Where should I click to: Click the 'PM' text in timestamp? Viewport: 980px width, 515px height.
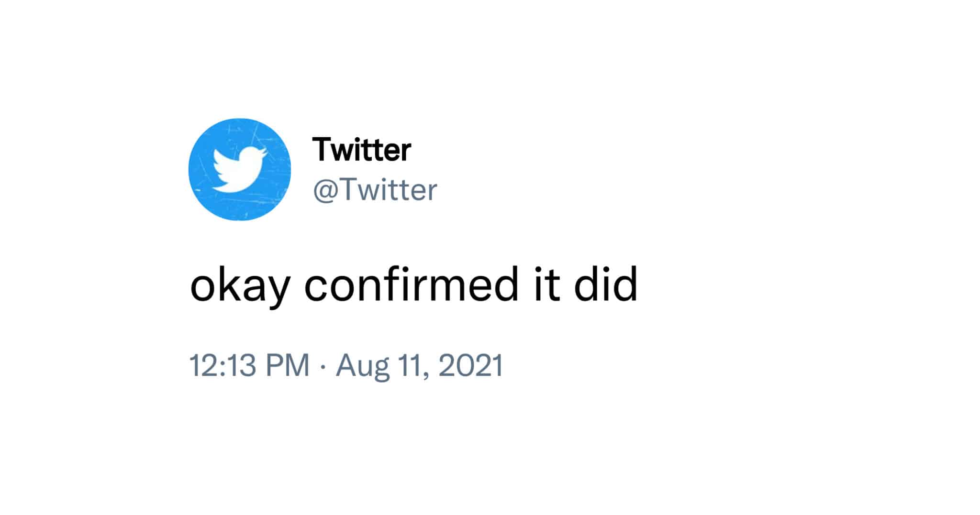tap(287, 366)
